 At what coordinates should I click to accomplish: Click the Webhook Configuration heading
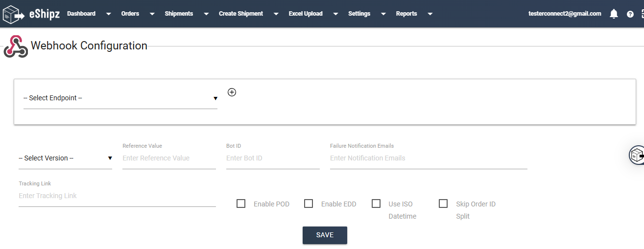pos(89,45)
